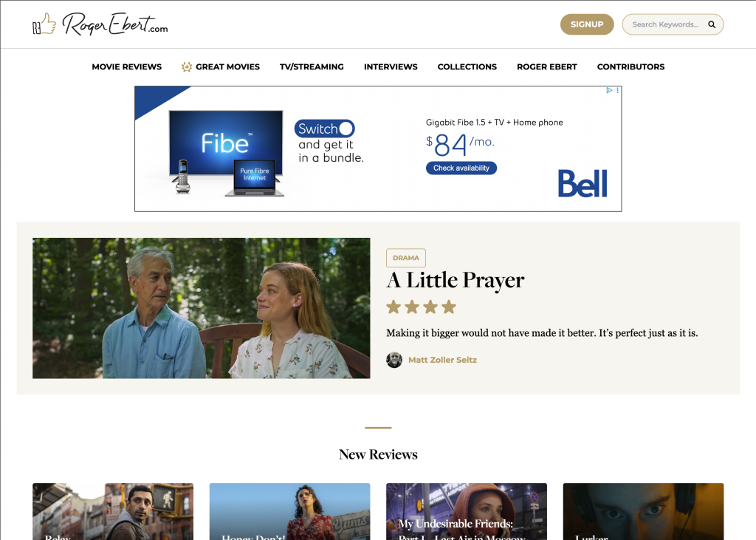Click the Bell logo in the ad
The width and height of the screenshot is (756, 540).
tap(583, 183)
